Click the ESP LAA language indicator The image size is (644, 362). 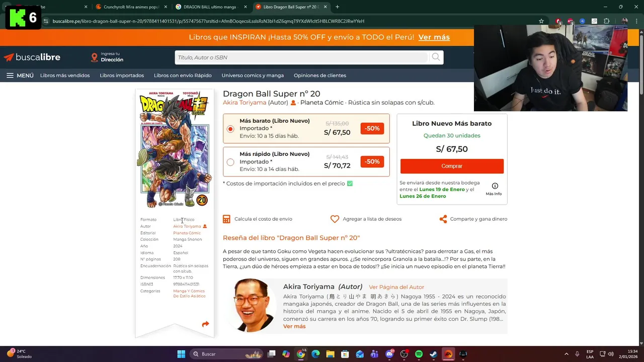point(590,354)
